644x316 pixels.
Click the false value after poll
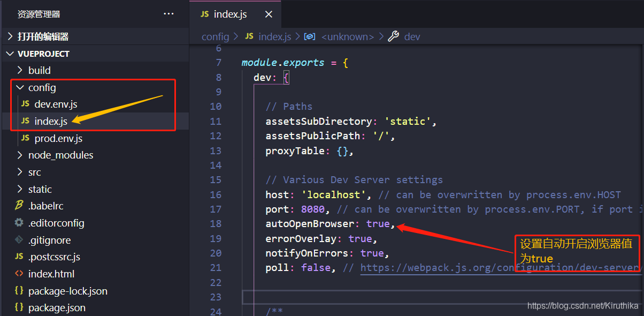pyautogui.click(x=316, y=268)
